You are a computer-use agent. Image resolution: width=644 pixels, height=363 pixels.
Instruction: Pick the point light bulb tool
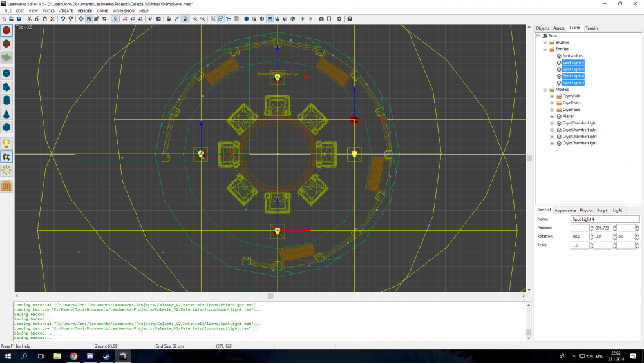6,142
